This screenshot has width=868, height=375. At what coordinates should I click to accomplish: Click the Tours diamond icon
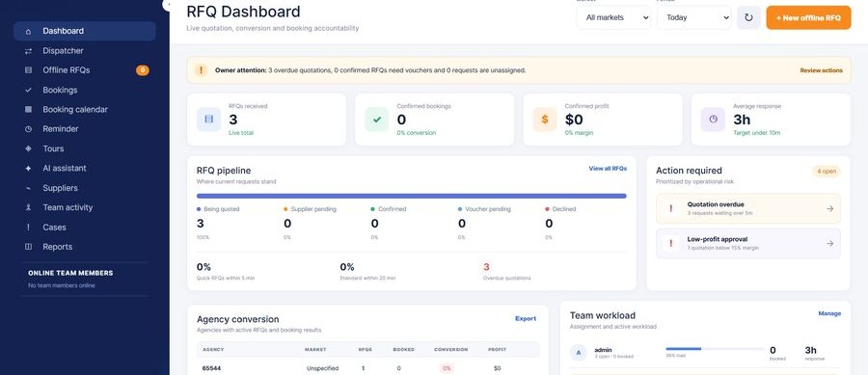28,148
